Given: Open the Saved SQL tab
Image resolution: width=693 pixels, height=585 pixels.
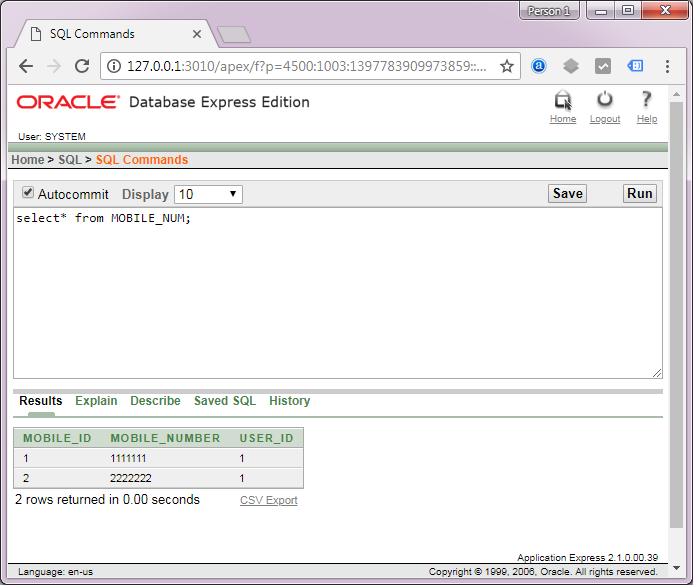Looking at the screenshot, I should 225,401.
